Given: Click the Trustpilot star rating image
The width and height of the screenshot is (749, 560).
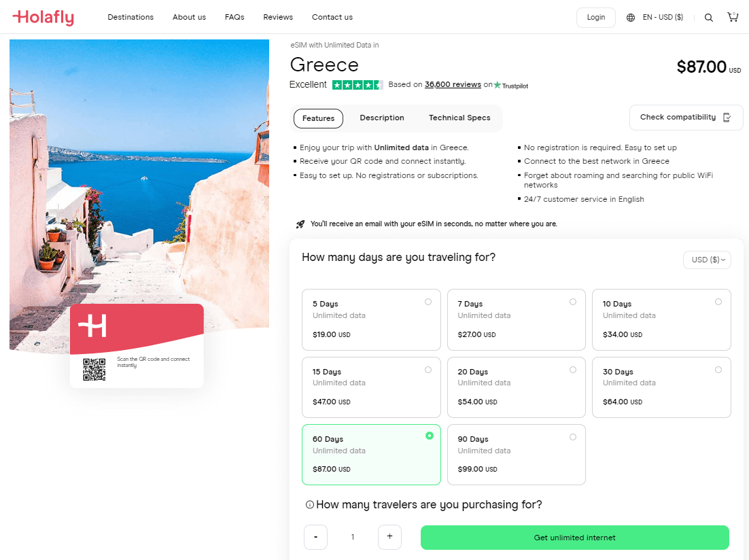Looking at the screenshot, I should (x=358, y=85).
